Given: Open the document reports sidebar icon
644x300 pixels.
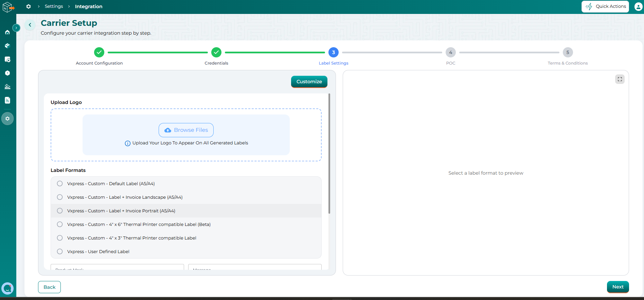Looking at the screenshot, I should click(x=7, y=100).
